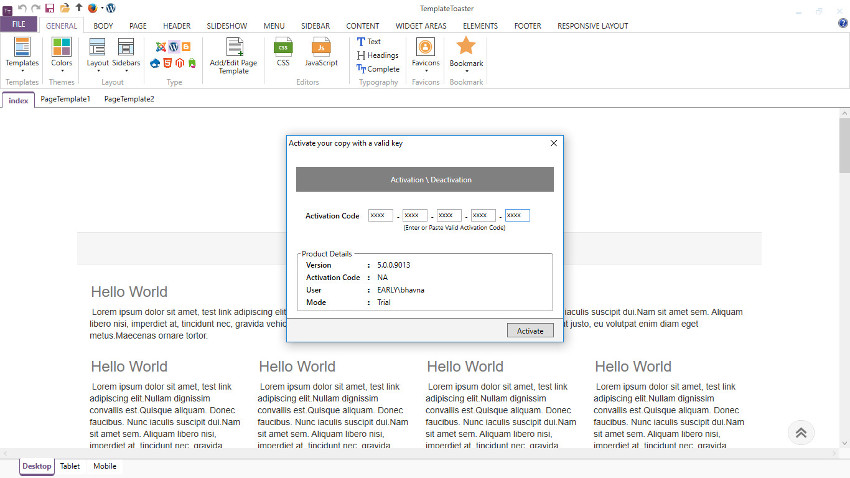Switch to Tablet view
This screenshot has height=478, width=850.
coord(70,466)
